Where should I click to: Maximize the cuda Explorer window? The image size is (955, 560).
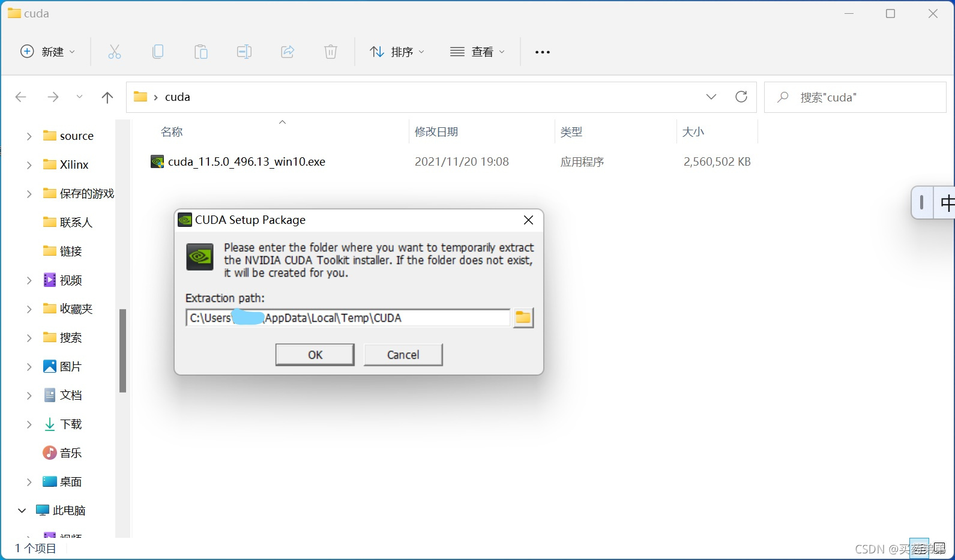tap(891, 14)
